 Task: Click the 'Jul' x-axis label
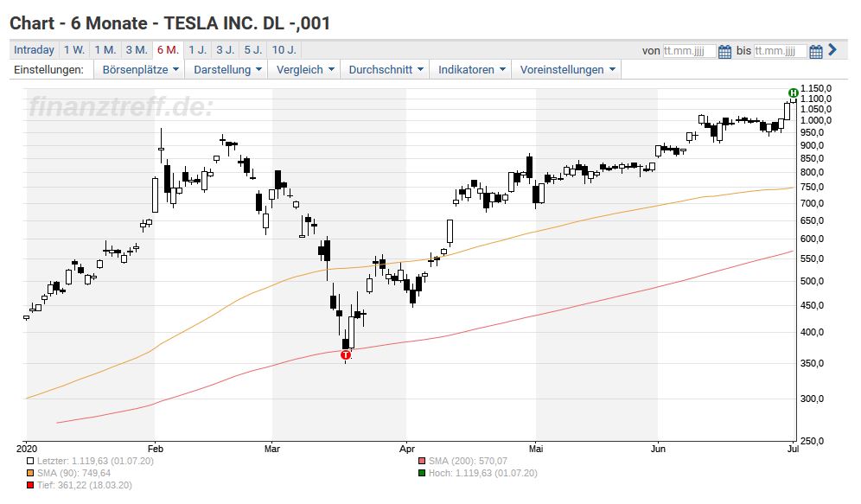pyautogui.click(x=793, y=449)
